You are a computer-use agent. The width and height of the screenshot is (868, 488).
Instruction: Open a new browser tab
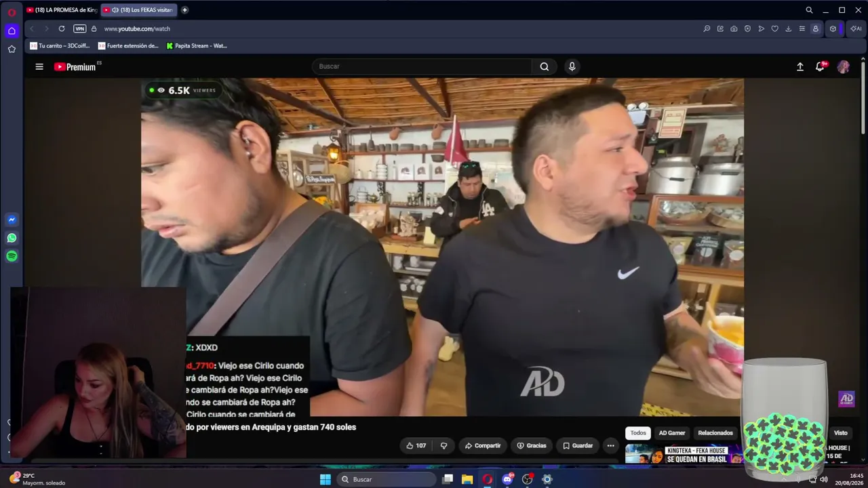coord(184,10)
